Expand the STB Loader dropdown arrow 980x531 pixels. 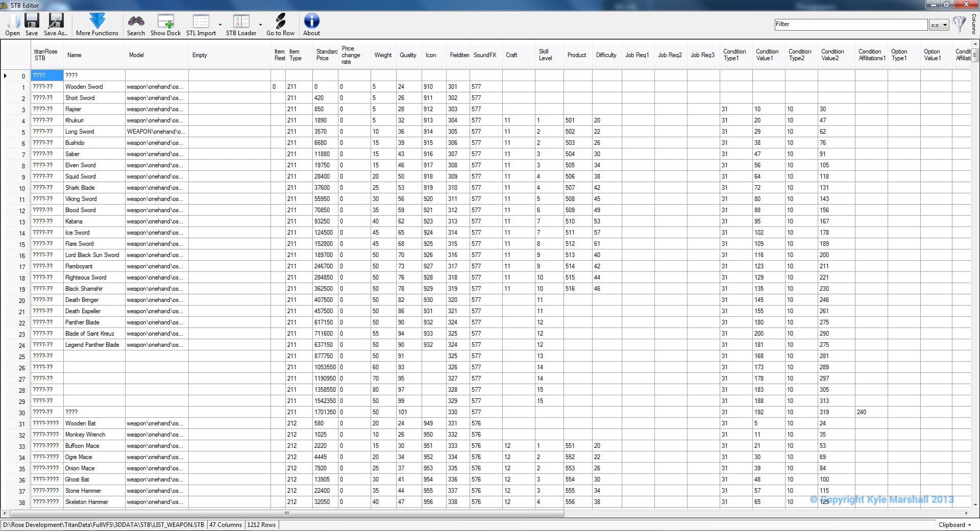pos(260,24)
